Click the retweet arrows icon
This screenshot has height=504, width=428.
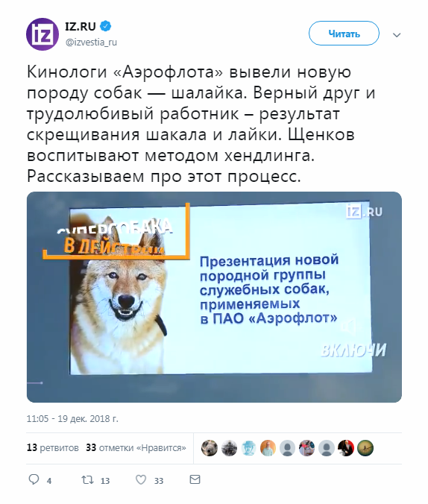pyautogui.click(x=87, y=480)
